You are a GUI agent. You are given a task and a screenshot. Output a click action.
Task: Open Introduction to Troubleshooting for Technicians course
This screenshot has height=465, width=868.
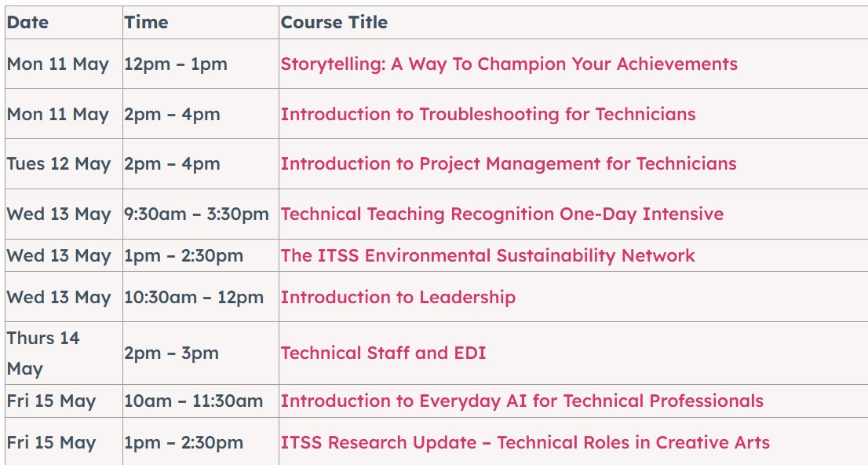tap(487, 115)
